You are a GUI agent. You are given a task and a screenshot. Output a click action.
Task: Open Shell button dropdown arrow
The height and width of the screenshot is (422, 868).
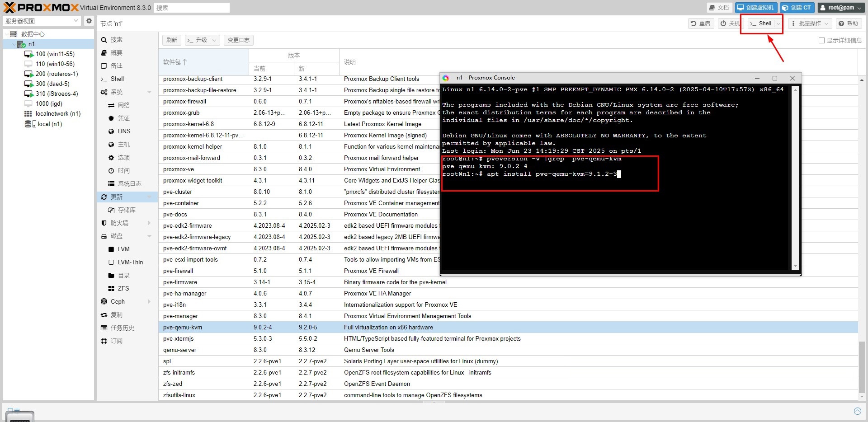[x=778, y=23]
